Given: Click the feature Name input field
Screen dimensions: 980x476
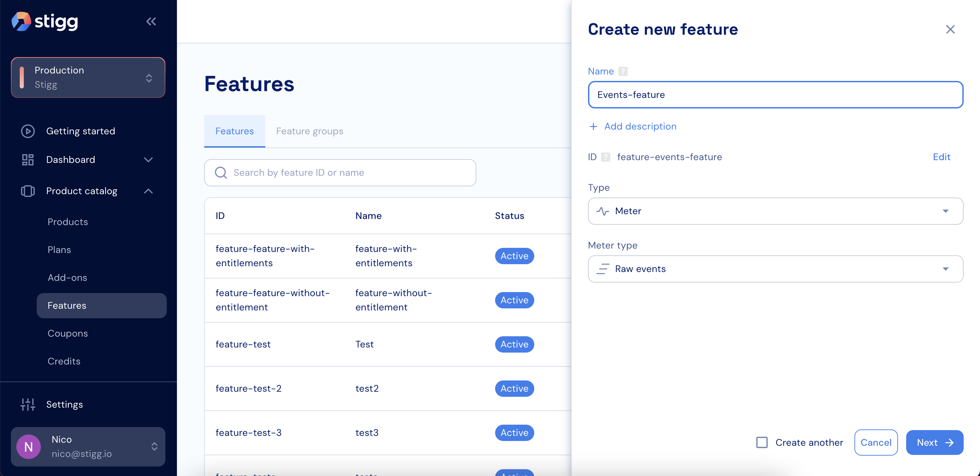Looking at the screenshot, I should click(x=775, y=95).
